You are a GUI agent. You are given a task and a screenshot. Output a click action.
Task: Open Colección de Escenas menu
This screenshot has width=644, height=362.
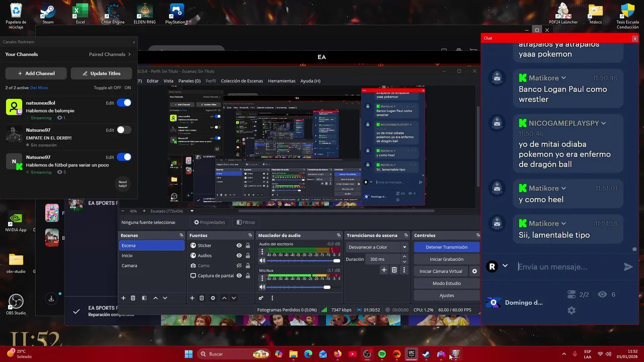pos(242,81)
